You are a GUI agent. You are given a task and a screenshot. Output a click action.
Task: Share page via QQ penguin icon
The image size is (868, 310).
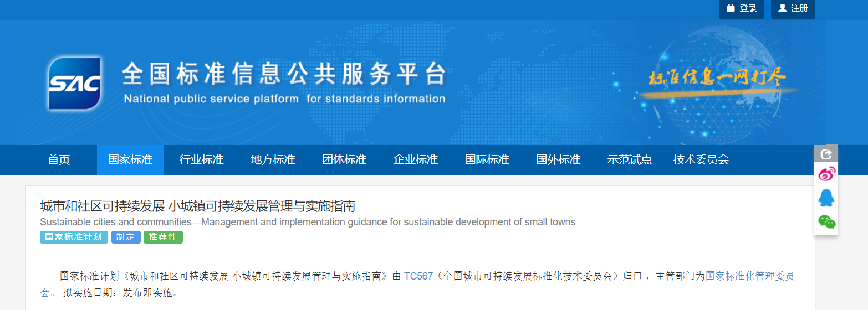click(826, 198)
